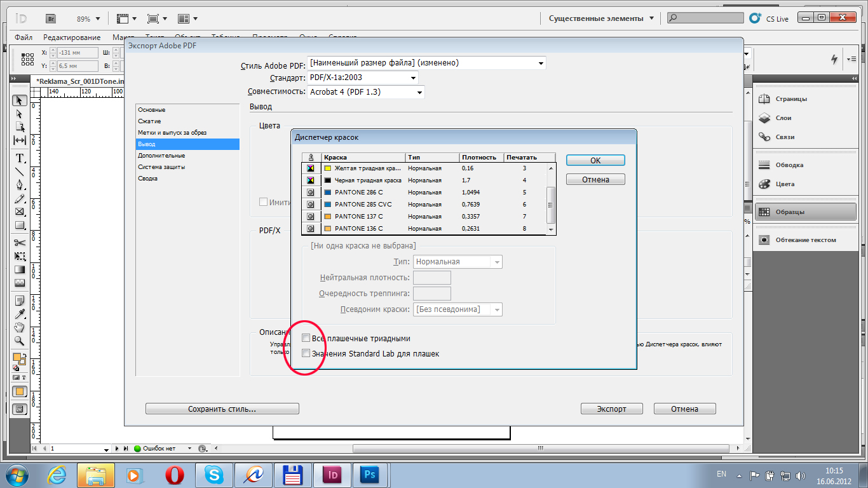Open Совместимость Acrobat 4 dropdown

(x=366, y=92)
